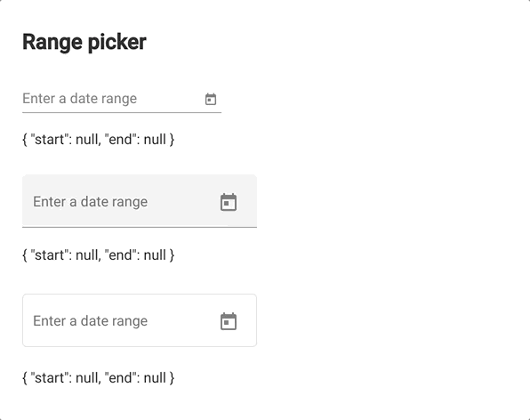Viewport: 530px width, 420px height.
Task: Click the first start/end null JSON output
Action: point(99,140)
